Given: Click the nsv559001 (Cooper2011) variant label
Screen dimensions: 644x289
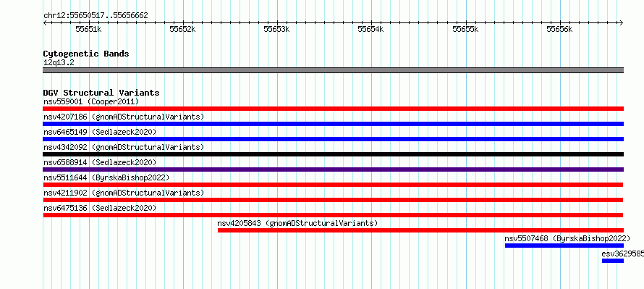Looking at the screenshot, I should coord(91,101).
